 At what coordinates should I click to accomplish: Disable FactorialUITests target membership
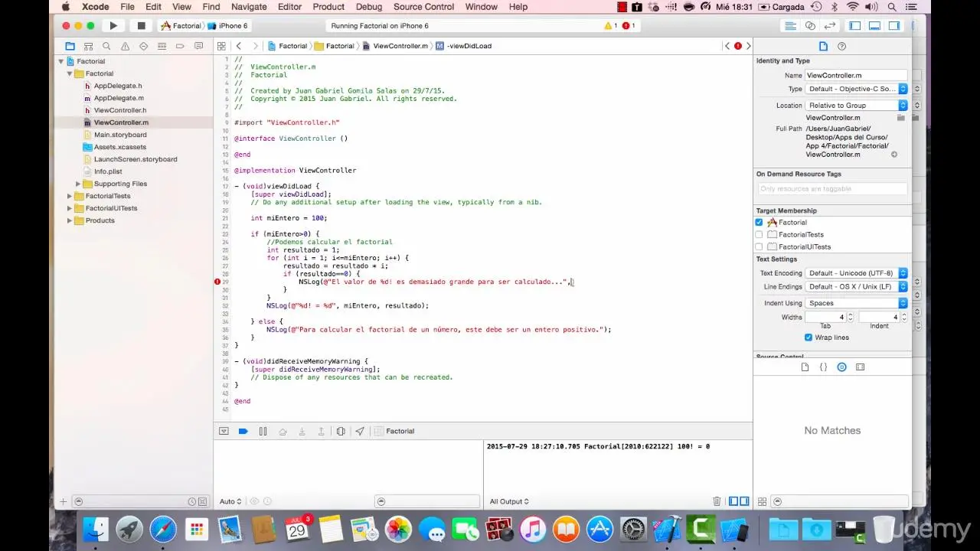[759, 246]
